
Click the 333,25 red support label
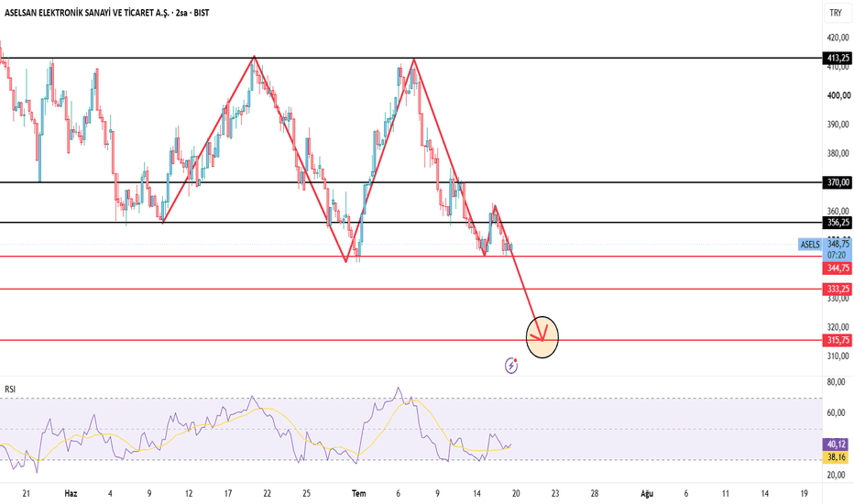coord(838,289)
